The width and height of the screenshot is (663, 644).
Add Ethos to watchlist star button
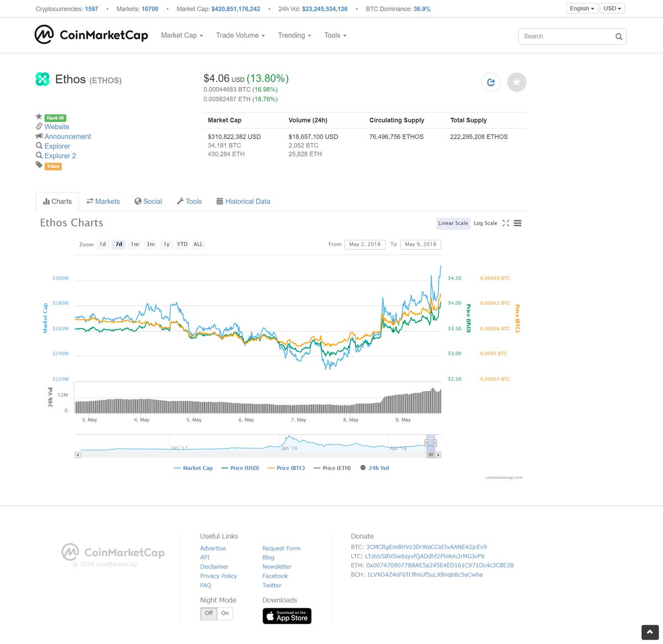click(517, 82)
